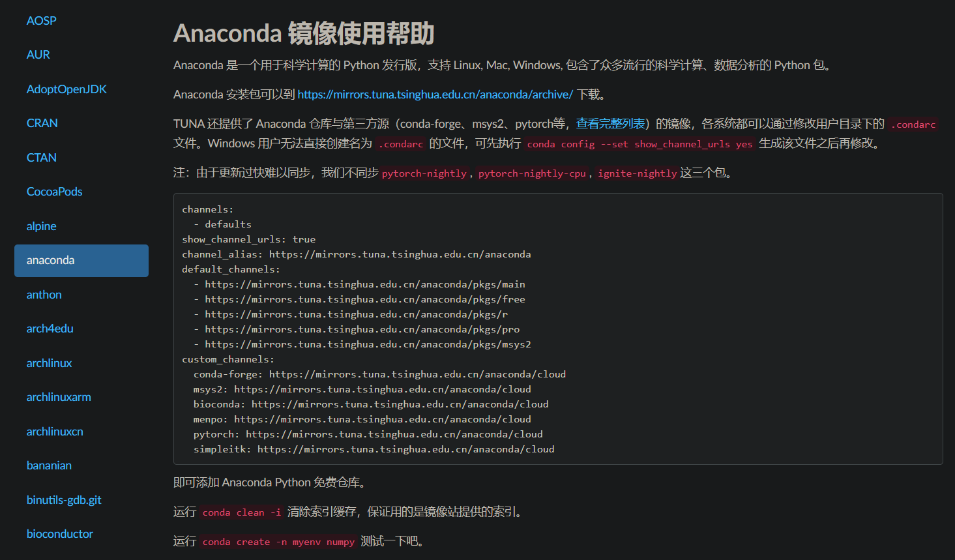
Task: Click the 即可添加 Anaconda Python 免费仓库 sentence
Action: click(x=271, y=482)
